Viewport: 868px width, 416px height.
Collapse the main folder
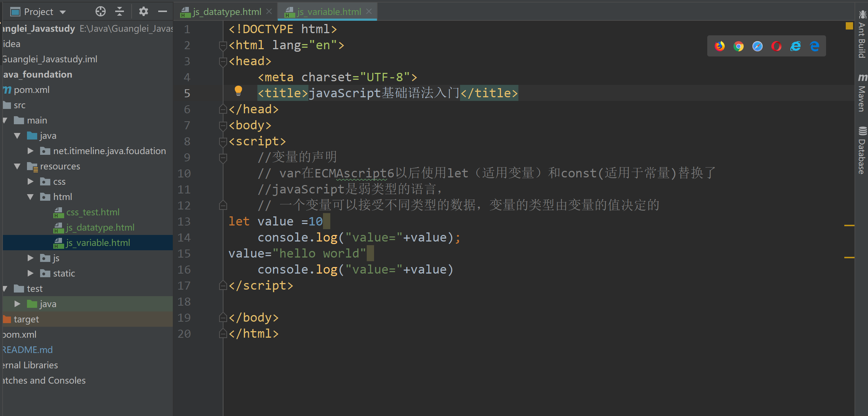click(5, 121)
